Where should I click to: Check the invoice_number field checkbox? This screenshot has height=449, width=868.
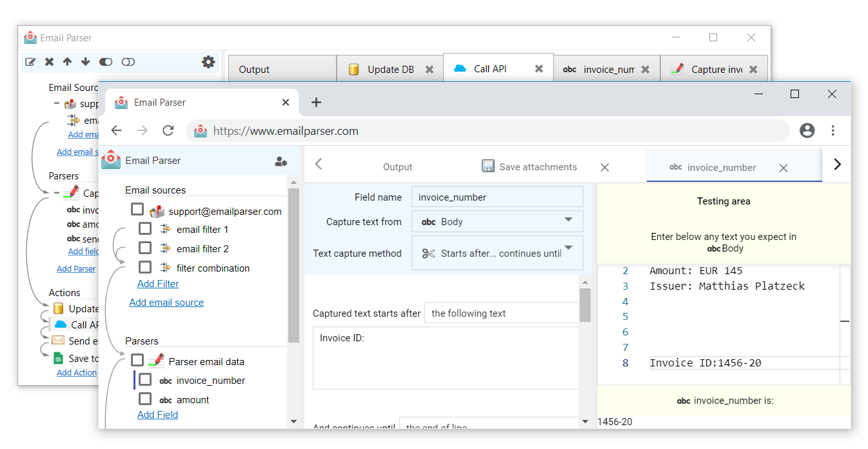tap(145, 379)
